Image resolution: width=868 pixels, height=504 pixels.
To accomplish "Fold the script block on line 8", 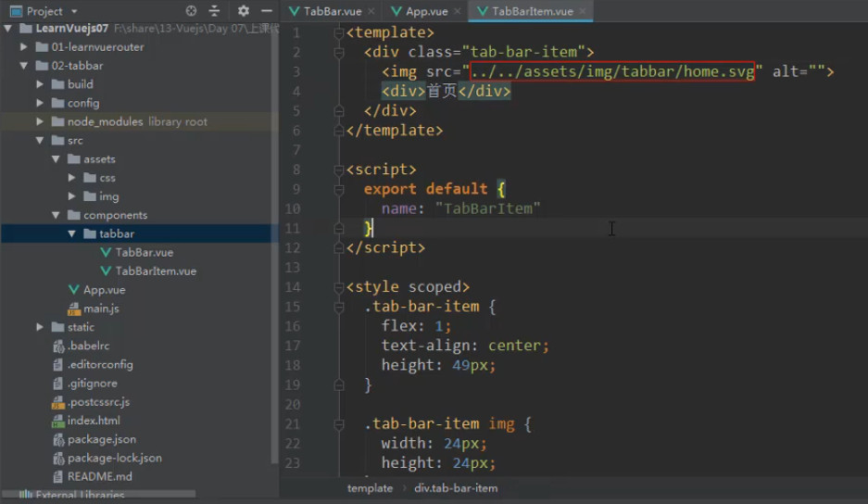I will click(339, 170).
